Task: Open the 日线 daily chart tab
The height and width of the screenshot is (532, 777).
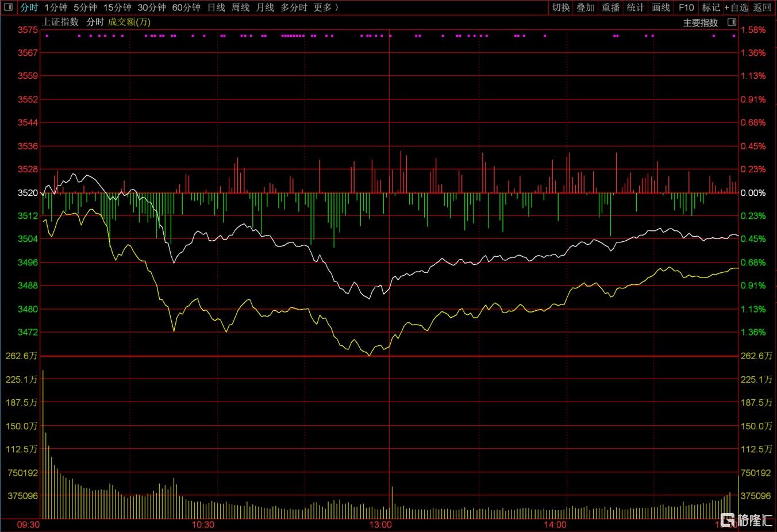Action: (x=216, y=7)
